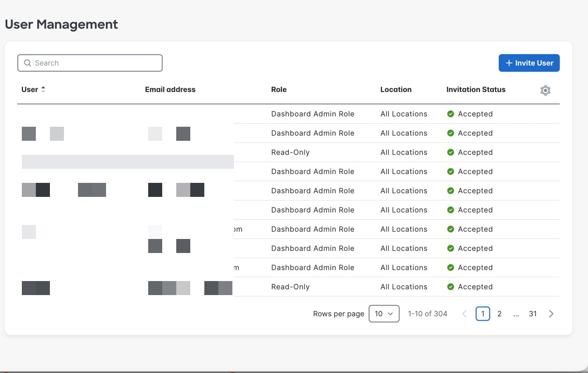Click first row's green Accepted checkmark

click(451, 114)
